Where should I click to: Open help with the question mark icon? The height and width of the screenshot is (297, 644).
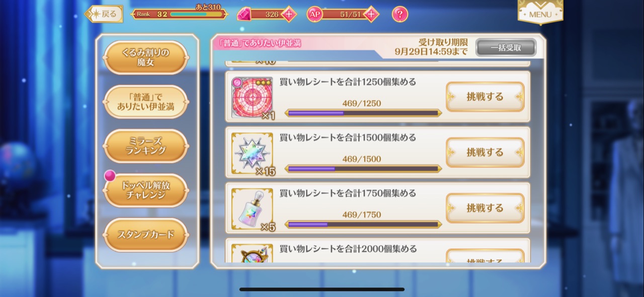point(400,14)
